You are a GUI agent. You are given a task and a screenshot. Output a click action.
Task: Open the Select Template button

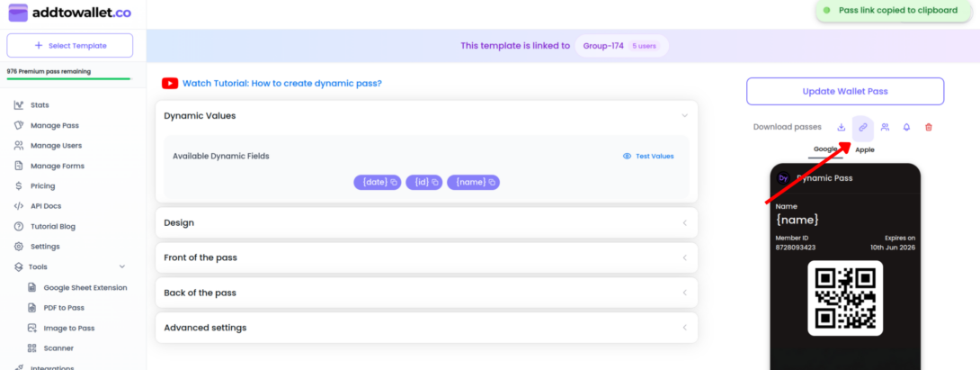[70, 46]
